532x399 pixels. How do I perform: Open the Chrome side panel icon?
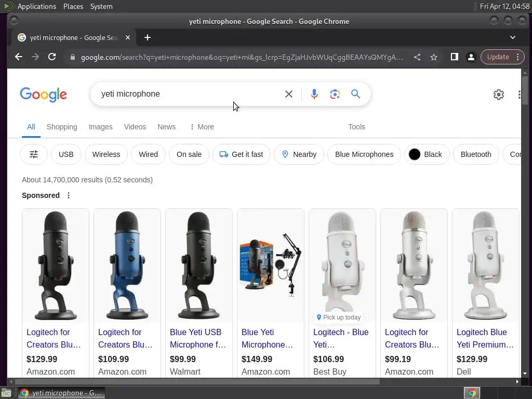click(x=454, y=57)
